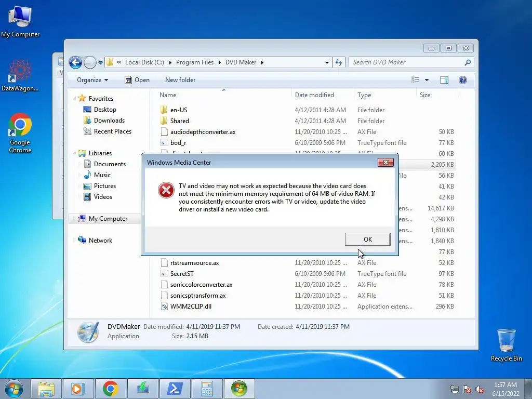Go back with the Explorer back arrow
532x399 pixels.
coord(75,62)
